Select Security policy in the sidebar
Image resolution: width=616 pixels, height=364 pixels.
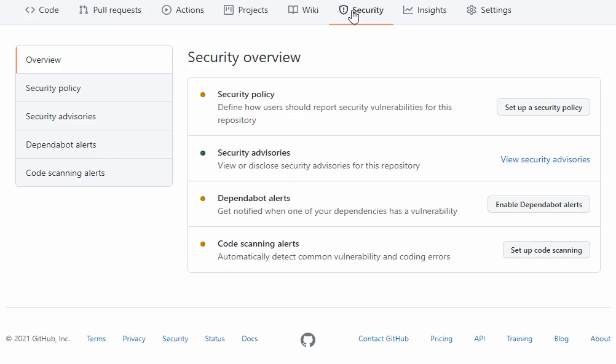(53, 88)
